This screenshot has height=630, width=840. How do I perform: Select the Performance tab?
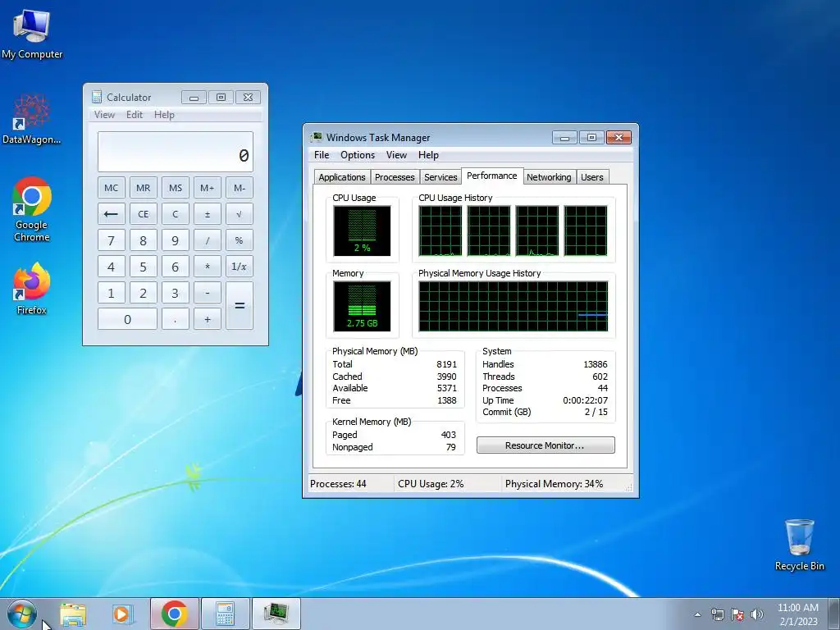[x=492, y=176]
